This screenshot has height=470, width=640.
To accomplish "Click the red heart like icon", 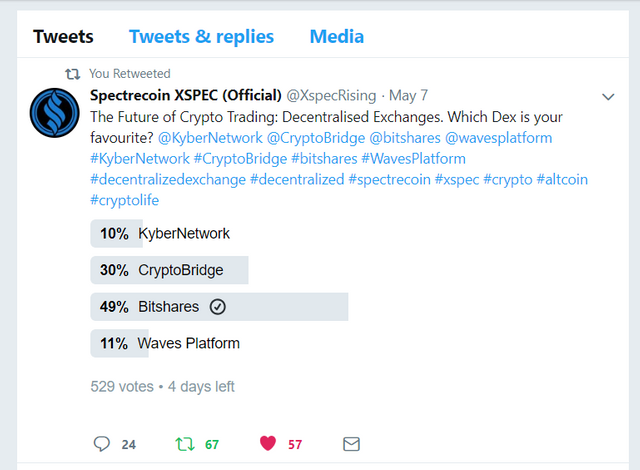I will pyautogui.click(x=268, y=443).
